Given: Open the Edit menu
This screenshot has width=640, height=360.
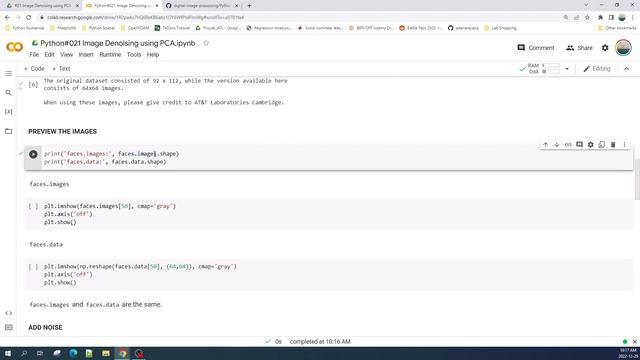Looking at the screenshot, I should [49, 54].
